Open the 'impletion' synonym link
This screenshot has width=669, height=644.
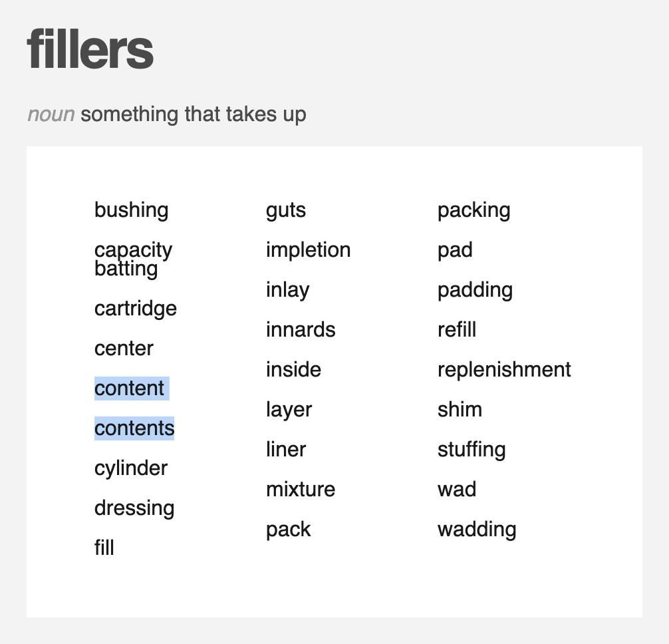point(308,249)
